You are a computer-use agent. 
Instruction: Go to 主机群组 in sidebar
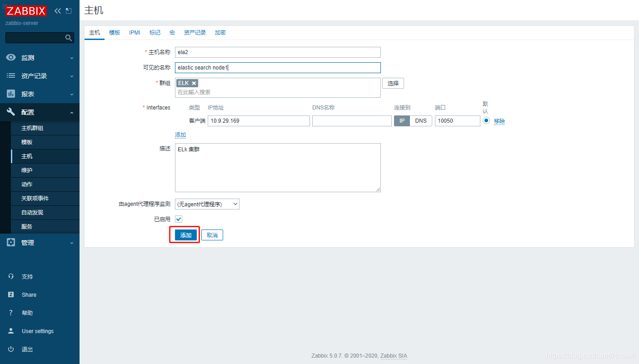coord(45,128)
